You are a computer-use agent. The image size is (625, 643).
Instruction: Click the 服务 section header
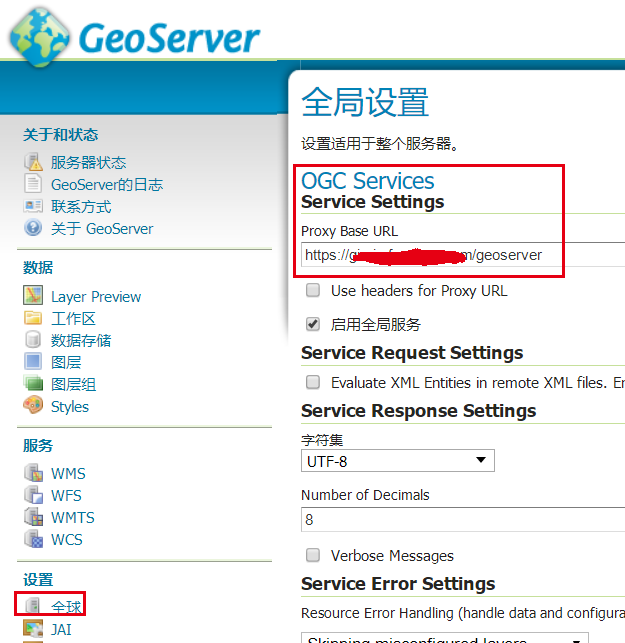click(38, 446)
